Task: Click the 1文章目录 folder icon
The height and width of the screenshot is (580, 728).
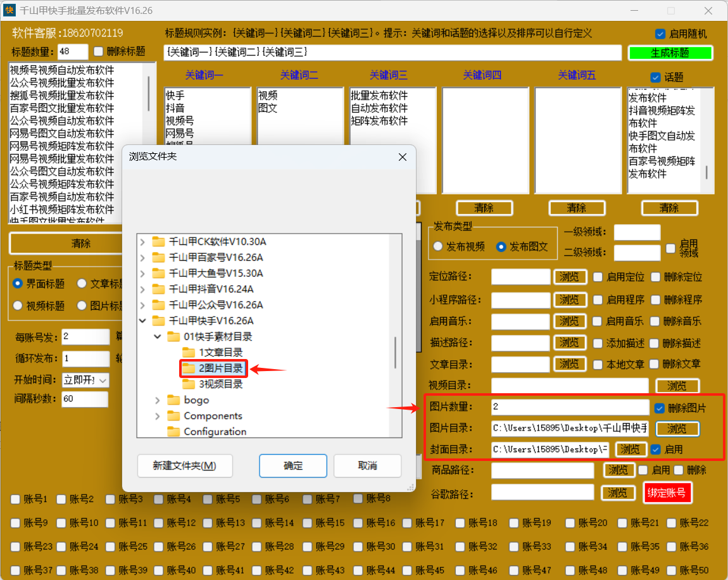Action: pos(189,353)
